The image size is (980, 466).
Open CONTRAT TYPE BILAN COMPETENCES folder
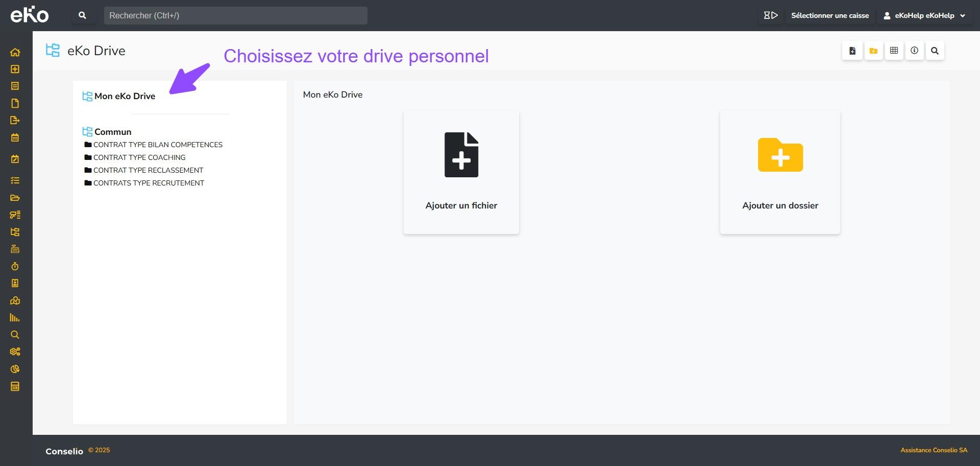(x=158, y=145)
